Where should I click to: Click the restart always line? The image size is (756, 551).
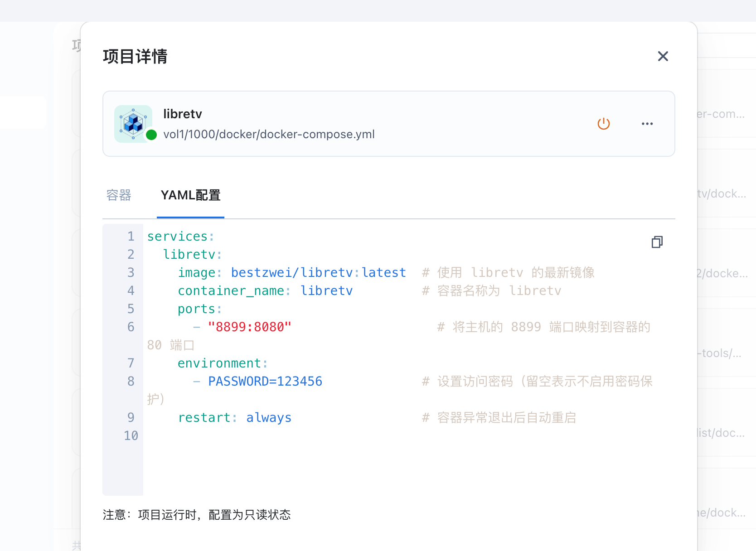(x=234, y=418)
